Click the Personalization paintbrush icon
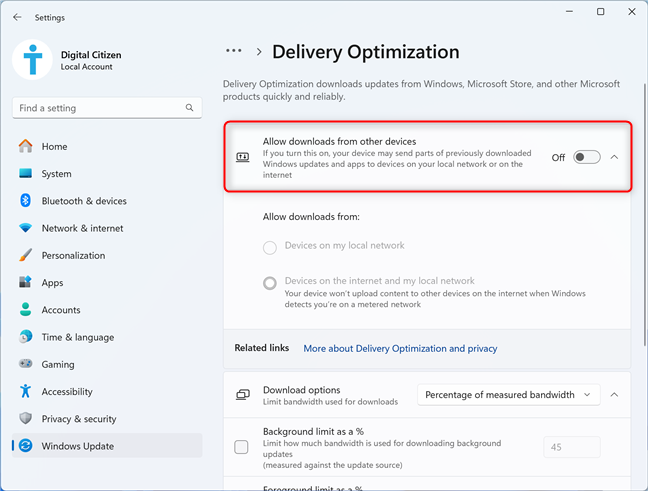This screenshot has height=491, width=648. (x=25, y=255)
